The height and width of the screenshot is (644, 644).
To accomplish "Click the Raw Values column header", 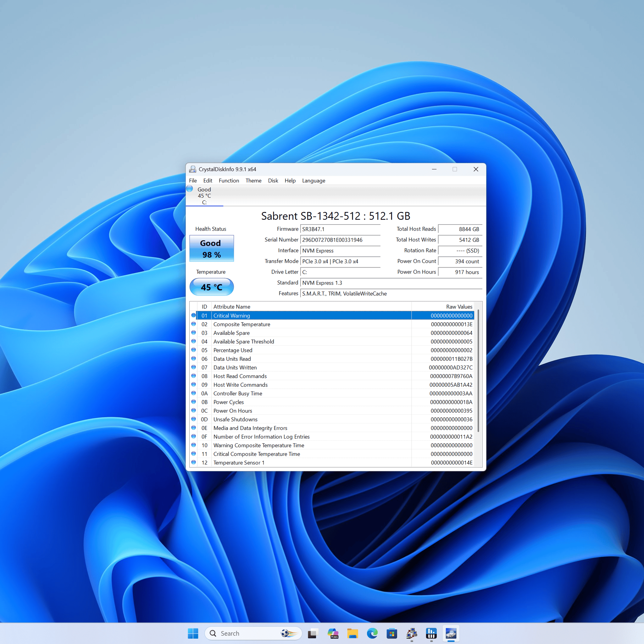I will [443, 307].
